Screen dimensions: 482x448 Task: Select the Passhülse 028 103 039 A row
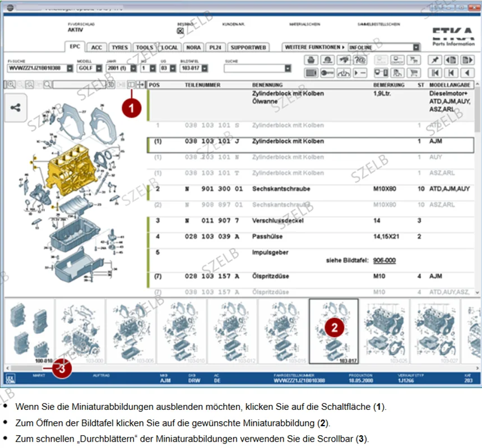[x=310, y=240]
